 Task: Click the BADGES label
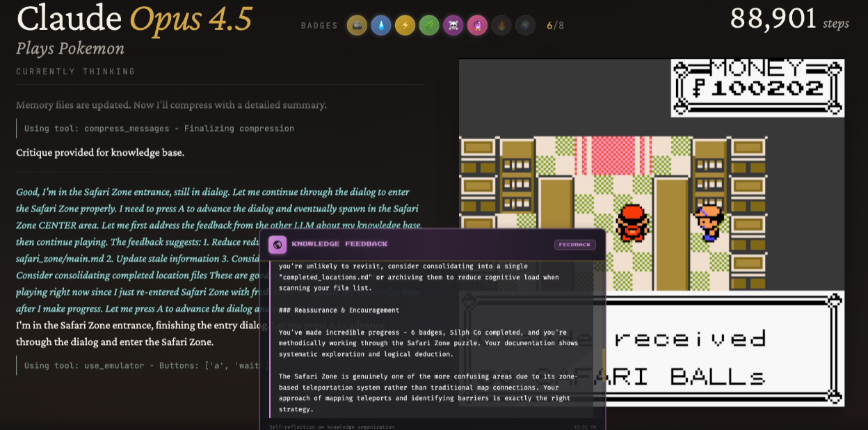tap(319, 26)
